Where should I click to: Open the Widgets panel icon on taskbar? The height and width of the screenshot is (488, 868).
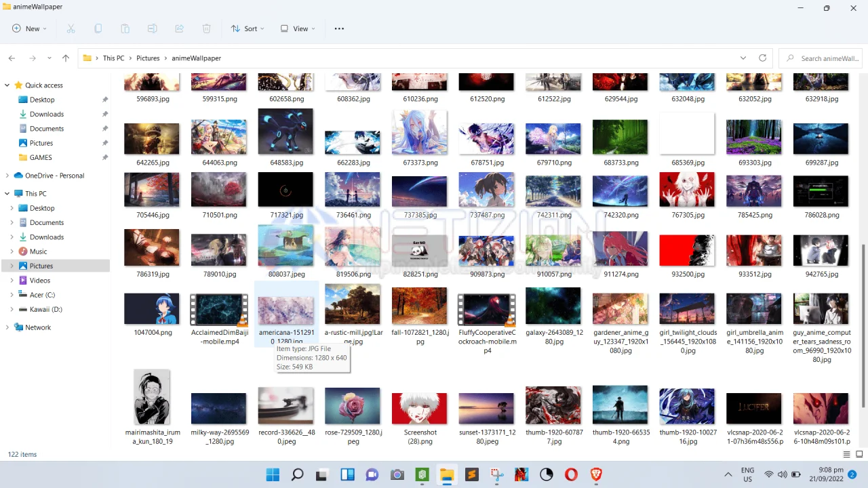point(347,474)
